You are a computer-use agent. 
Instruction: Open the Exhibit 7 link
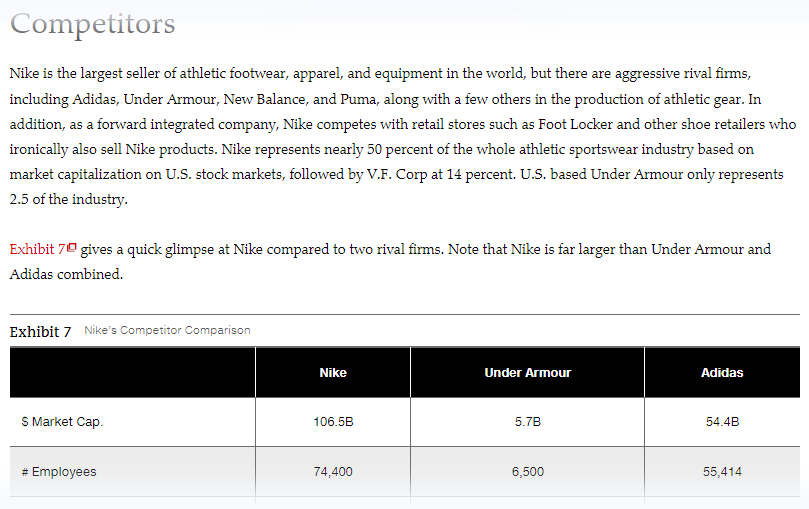point(37,249)
